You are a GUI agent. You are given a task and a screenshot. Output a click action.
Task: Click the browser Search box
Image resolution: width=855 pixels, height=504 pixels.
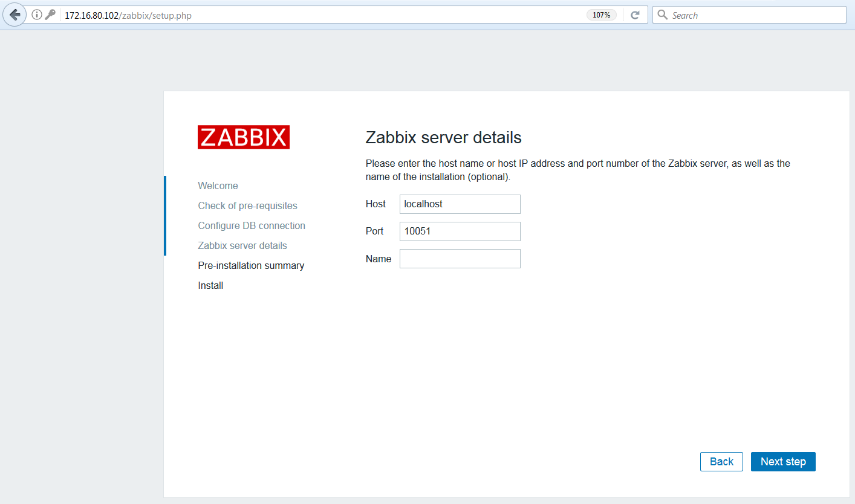tap(749, 15)
